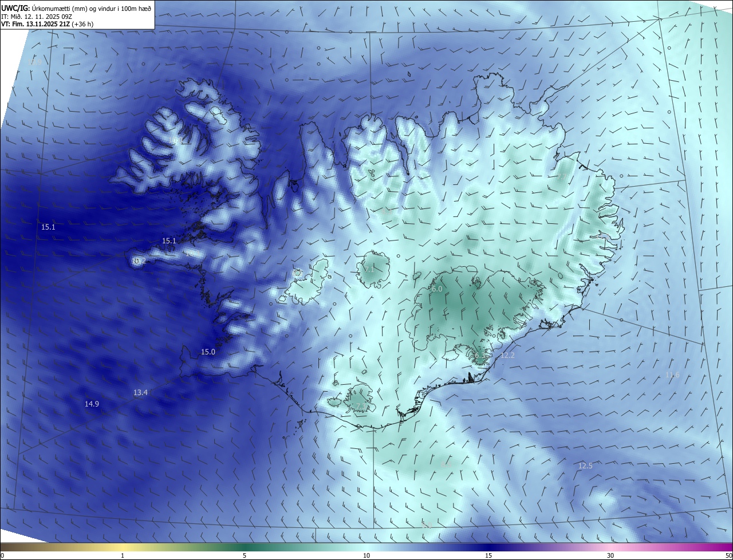Click the 0 label on the colour scale
733x560 pixels.
tap(2, 555)
